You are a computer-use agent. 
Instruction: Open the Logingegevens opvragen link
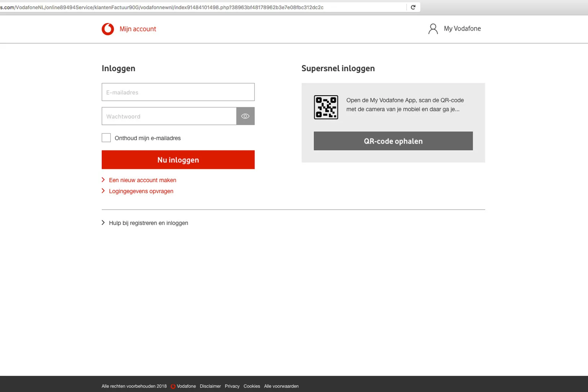click(x=141, y=191)
